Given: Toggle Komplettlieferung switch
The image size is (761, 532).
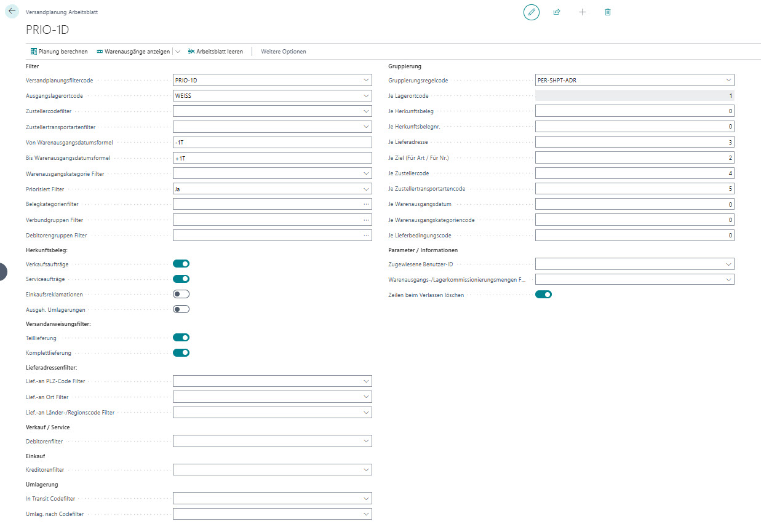Looking at the screenshot, I should (x=181, y=353).
